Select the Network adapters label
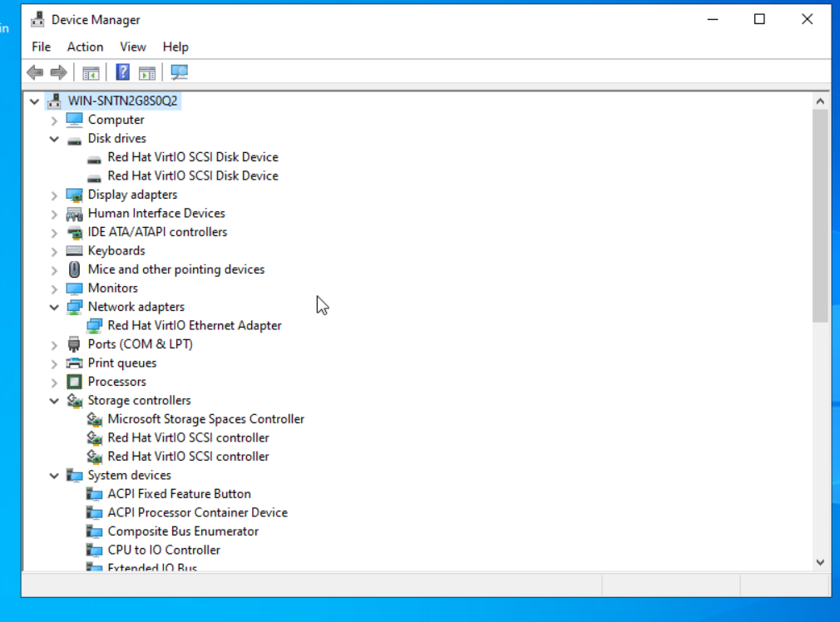The width and height of the screenshot is (840, 622). pyautogui.click(x=136, y=307)
